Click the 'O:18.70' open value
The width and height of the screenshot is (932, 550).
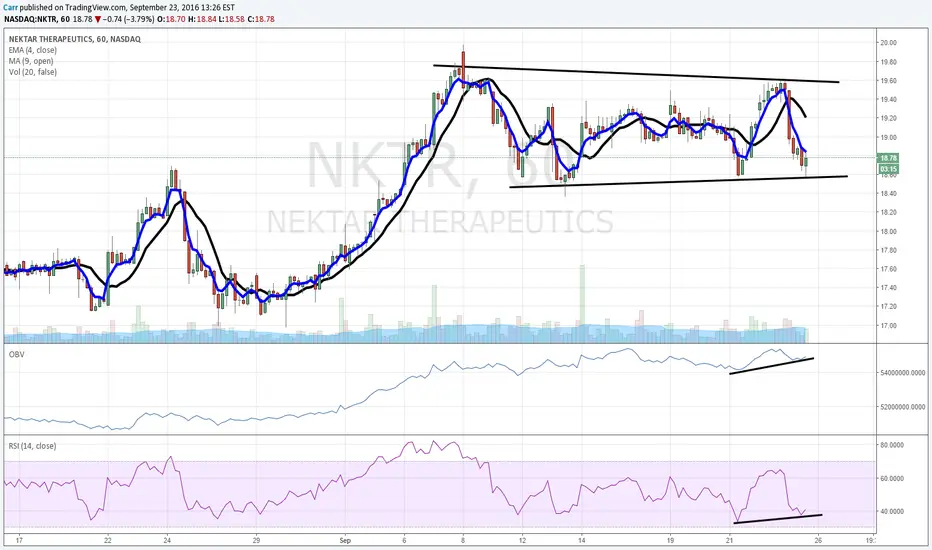[171, 19]
